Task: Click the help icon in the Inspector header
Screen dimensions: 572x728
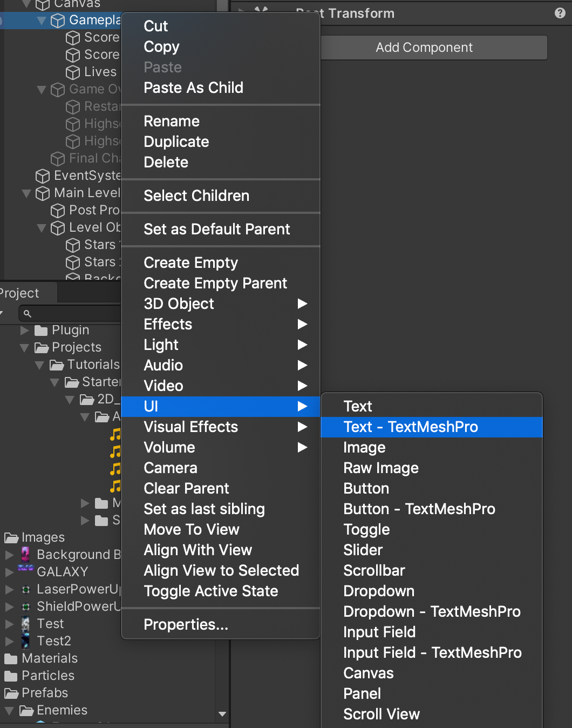Action: click(x=561, y=13)
